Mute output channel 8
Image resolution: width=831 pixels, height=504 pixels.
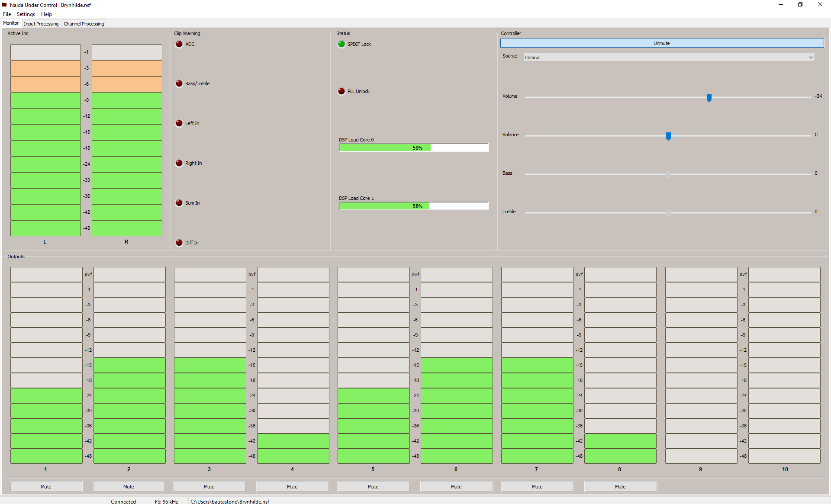(620, 487)
